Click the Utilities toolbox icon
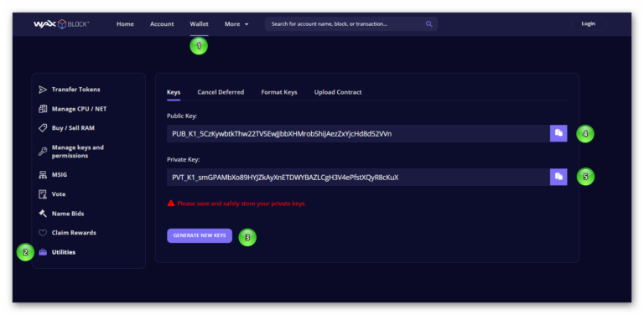This screenshot has width=644, height=315. click(43, 252)
